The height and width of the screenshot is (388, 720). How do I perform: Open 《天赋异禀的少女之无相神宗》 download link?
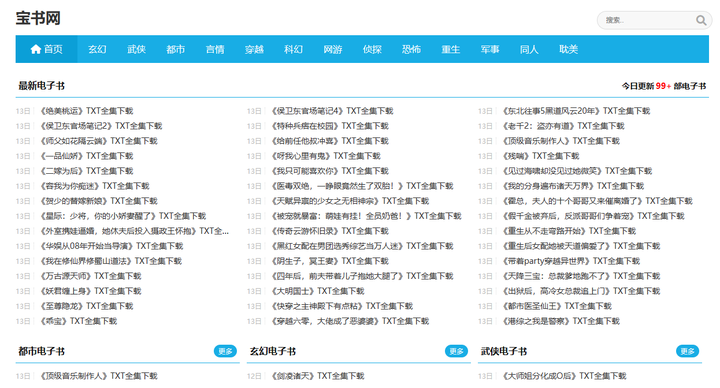(350, 201)
